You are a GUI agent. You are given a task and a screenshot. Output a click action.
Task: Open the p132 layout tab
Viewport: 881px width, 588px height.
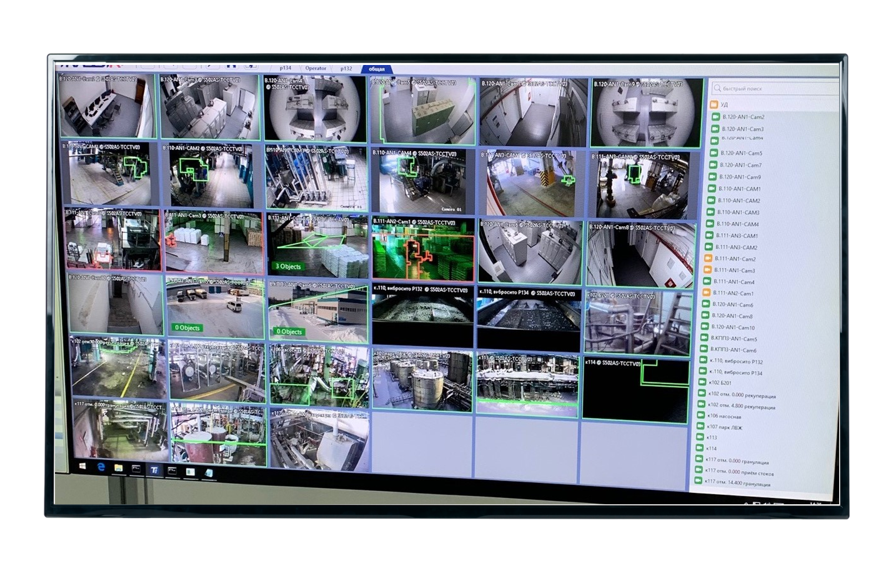(346, 69)
